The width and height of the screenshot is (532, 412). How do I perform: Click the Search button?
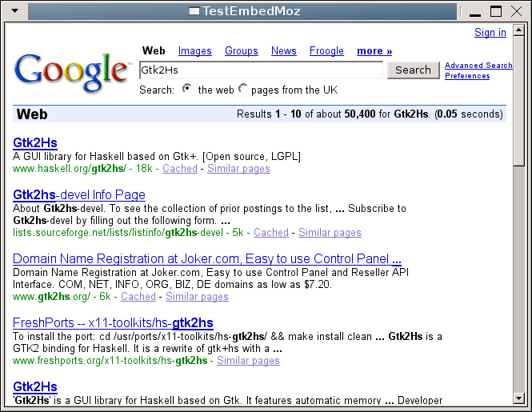click(x=413, y=70)
